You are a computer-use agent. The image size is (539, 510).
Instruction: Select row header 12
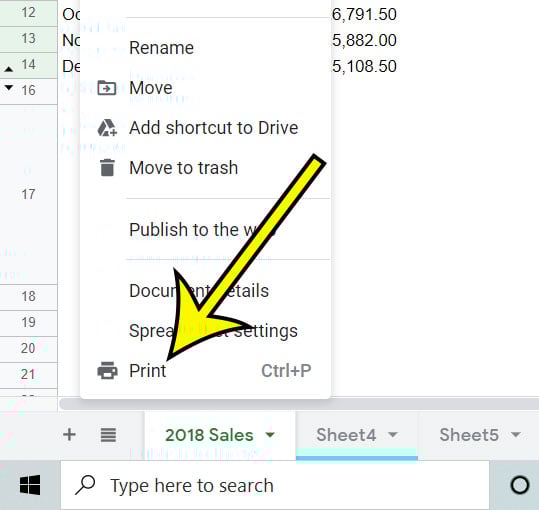tap(29, 13)
